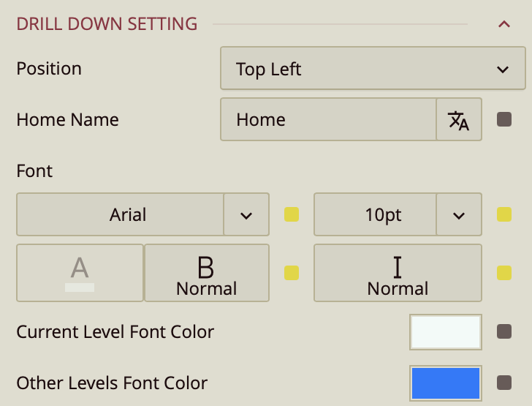Click yellow square beside bold button
Screen dimensions: 532x406
point(292,273)
